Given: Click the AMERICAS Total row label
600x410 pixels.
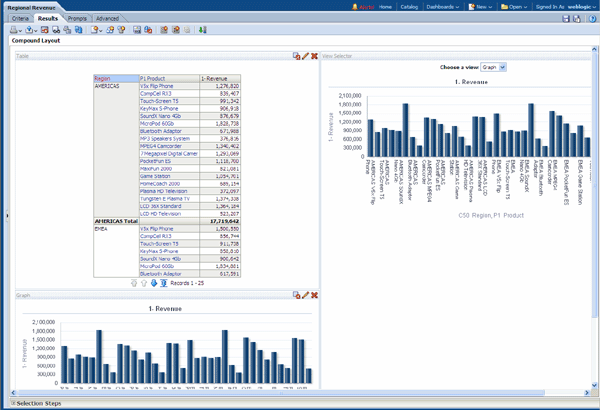Looking at the screenshot, I should tap(116, 221).
